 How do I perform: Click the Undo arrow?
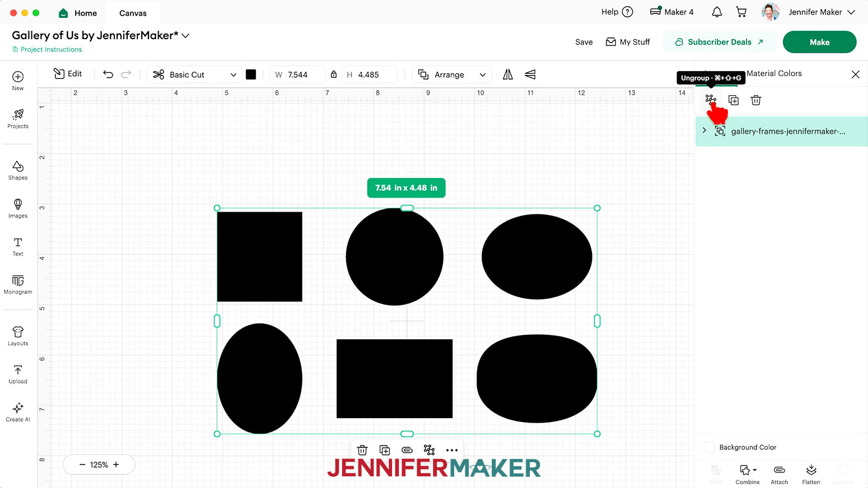pos(108,74)
